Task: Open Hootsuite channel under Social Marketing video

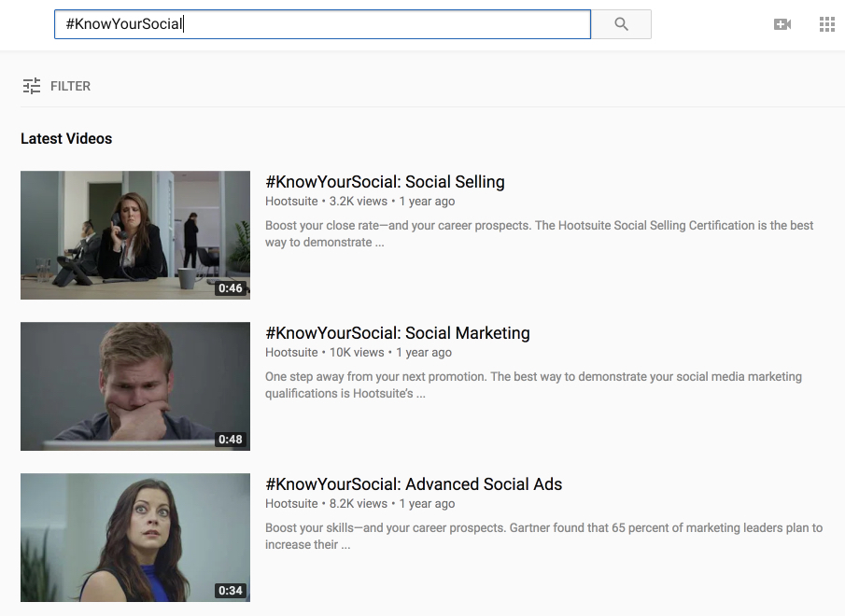Action: pyautogui.click(x=291, y=353)
